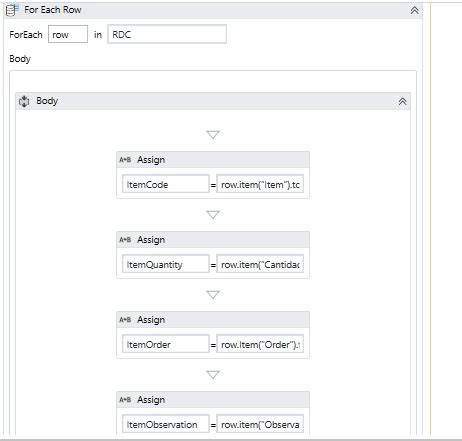The image size is (462, 441).
Task: Click the Body sequence icon
Action: (x=24, y=101)
